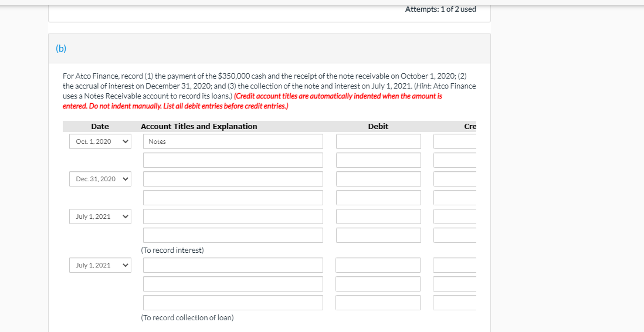Click account title field beside Dec. 31, 2020

(233, 179)
